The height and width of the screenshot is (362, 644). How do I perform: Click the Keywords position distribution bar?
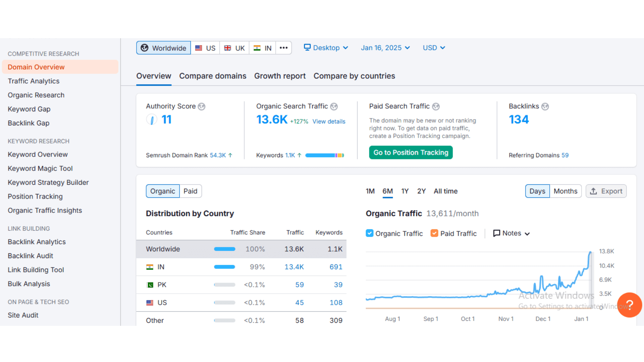[x=324, y=155]
